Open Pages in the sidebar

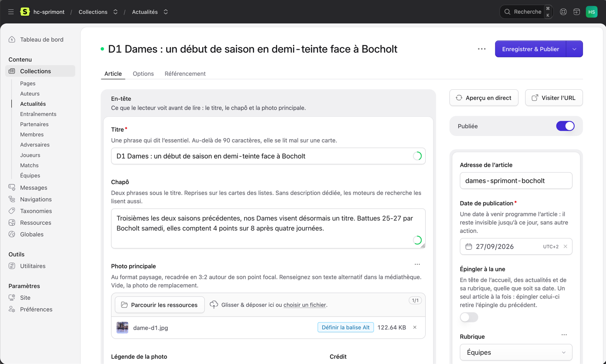point(28,83)
